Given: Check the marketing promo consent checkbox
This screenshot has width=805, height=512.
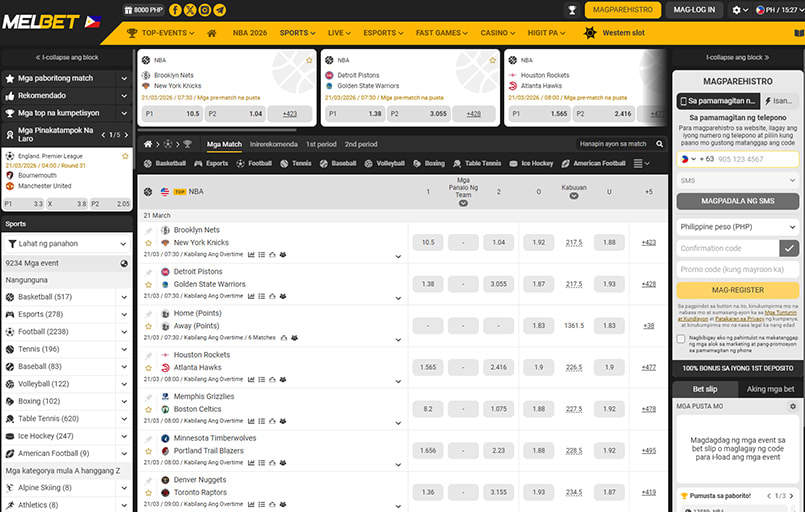Looking at the screenshot, I should click(681, 339).
